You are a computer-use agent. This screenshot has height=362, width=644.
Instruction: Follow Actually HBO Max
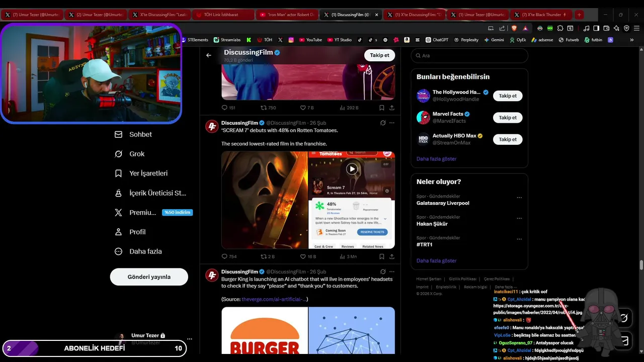tap(508, 139)
